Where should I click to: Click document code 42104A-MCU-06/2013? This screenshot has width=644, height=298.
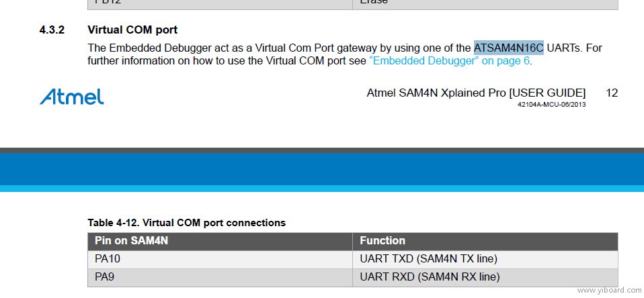tap(552, 105)
